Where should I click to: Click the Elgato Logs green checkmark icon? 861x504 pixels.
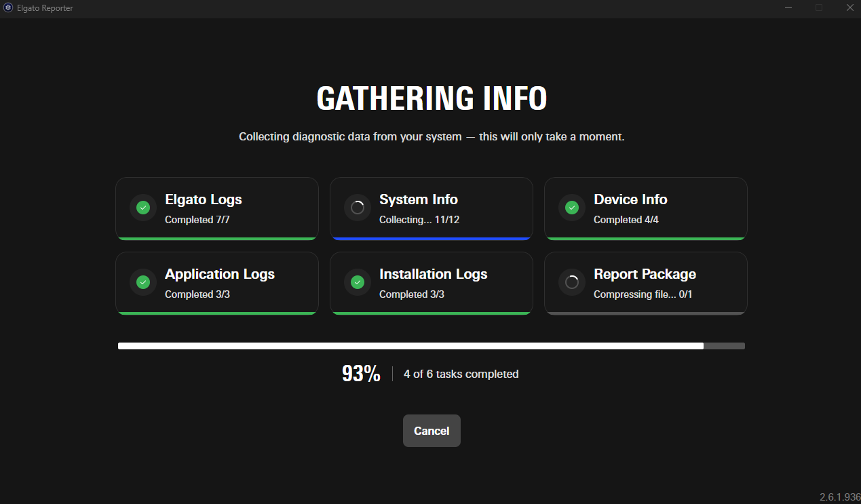point(143,208)
